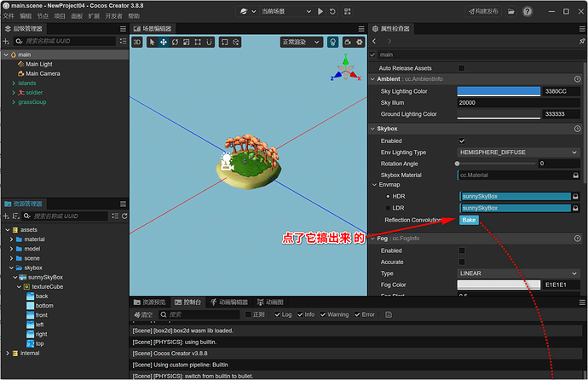This screenshot has height=380, width=588.
Task: Toggle scene lighting bulb icon
Action: 332,42
